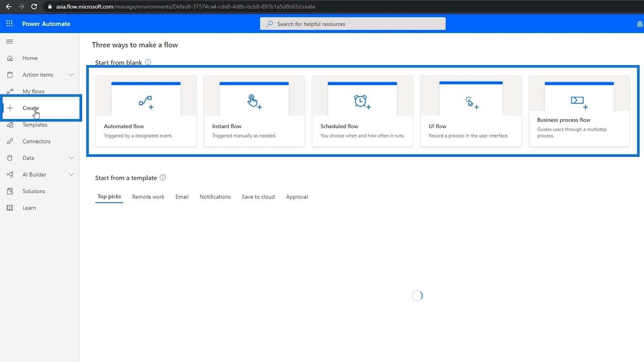Click the Automated flow title text
The image size is (644, 362).
[x=124, y=126]
